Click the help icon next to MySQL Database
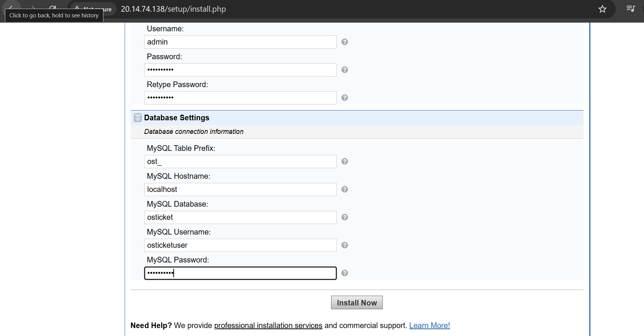This screenshot has width=644, height=336. click(344, 217)
